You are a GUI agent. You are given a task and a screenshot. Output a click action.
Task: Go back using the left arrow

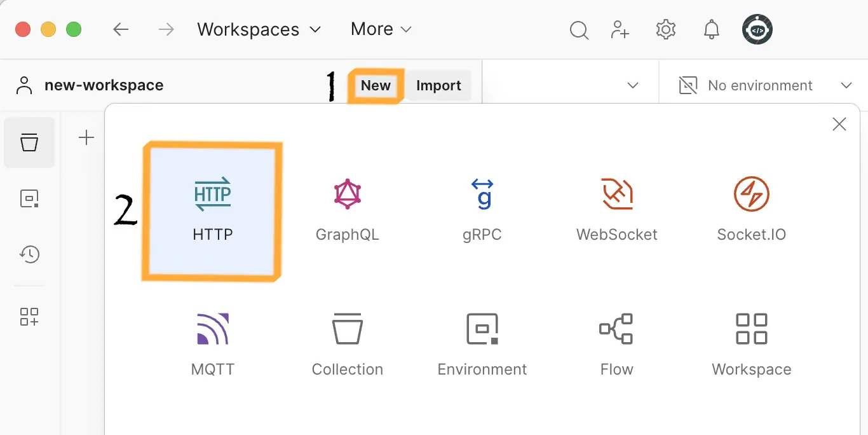tap(121, 29)
